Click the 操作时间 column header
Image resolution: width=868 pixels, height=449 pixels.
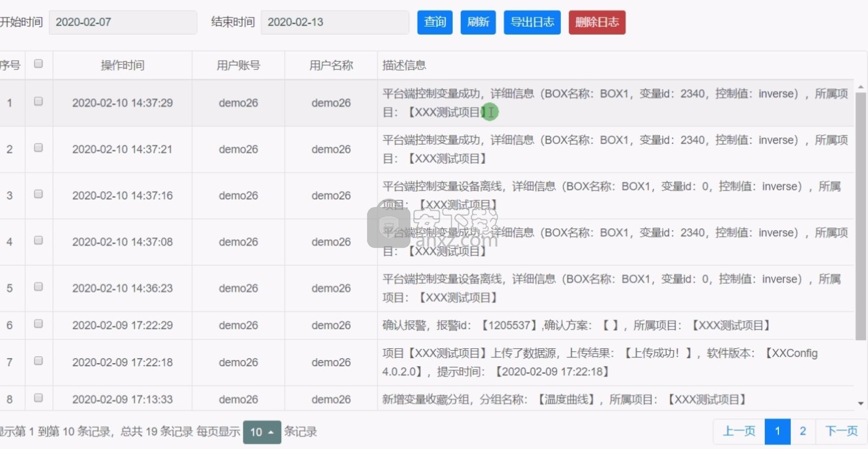[x=122, y=66]
